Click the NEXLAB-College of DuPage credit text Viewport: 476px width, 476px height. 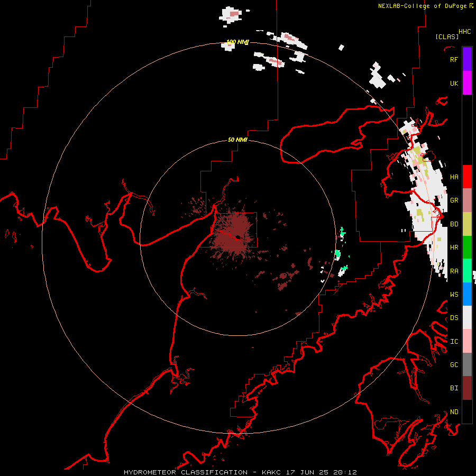point(422,6)
